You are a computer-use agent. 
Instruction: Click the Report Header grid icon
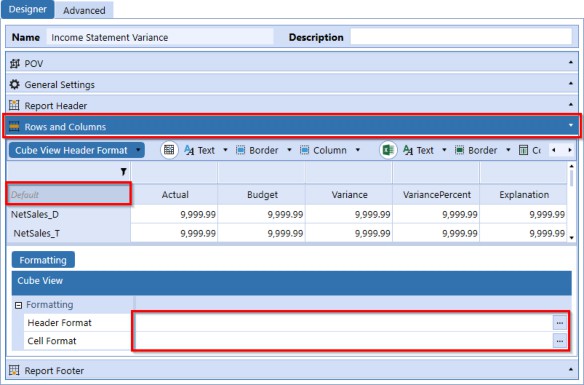pos(14,105)
